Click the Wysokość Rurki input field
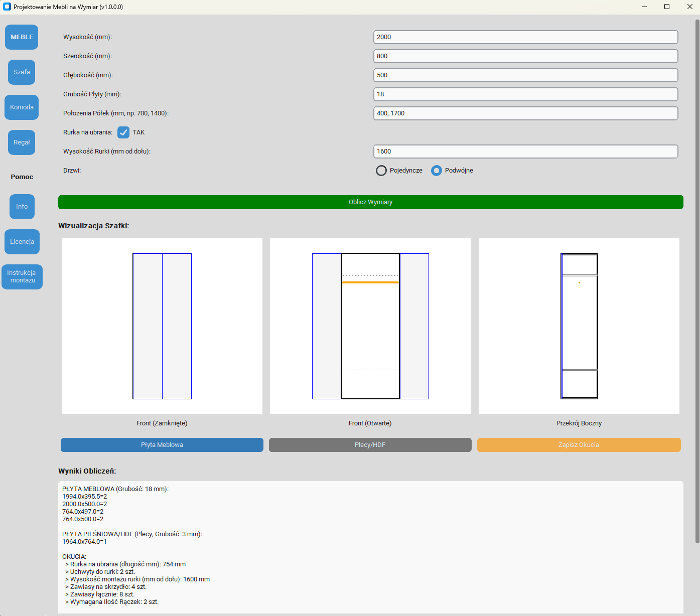Screen dimensions: 700x616 (525, 151)
